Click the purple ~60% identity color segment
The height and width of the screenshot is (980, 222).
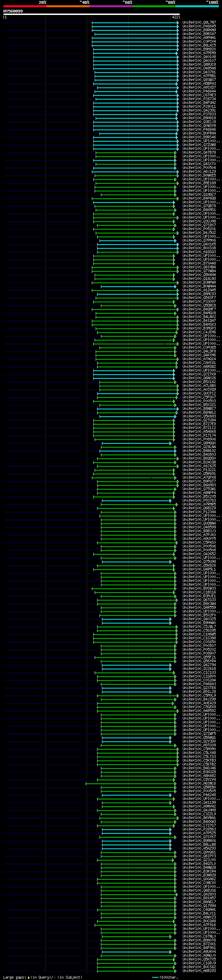[x=111, y=6]
